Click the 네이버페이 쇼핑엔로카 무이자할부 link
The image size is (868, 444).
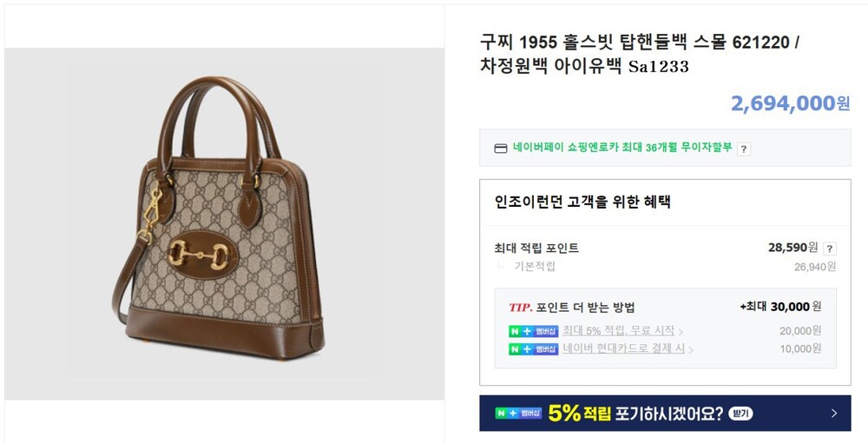[x=621, y=148]
